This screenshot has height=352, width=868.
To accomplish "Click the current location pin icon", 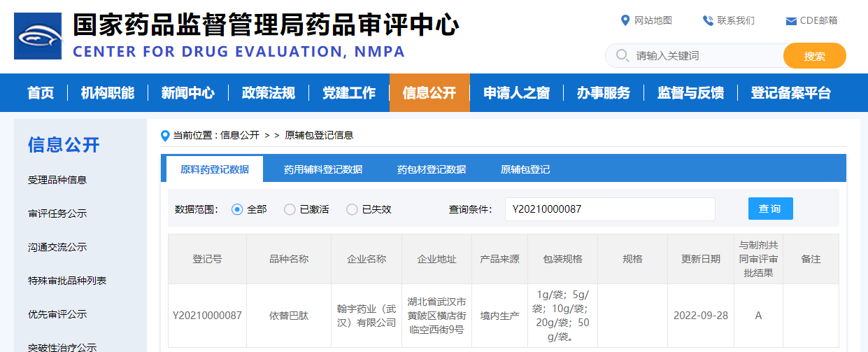I will [166, 135].
